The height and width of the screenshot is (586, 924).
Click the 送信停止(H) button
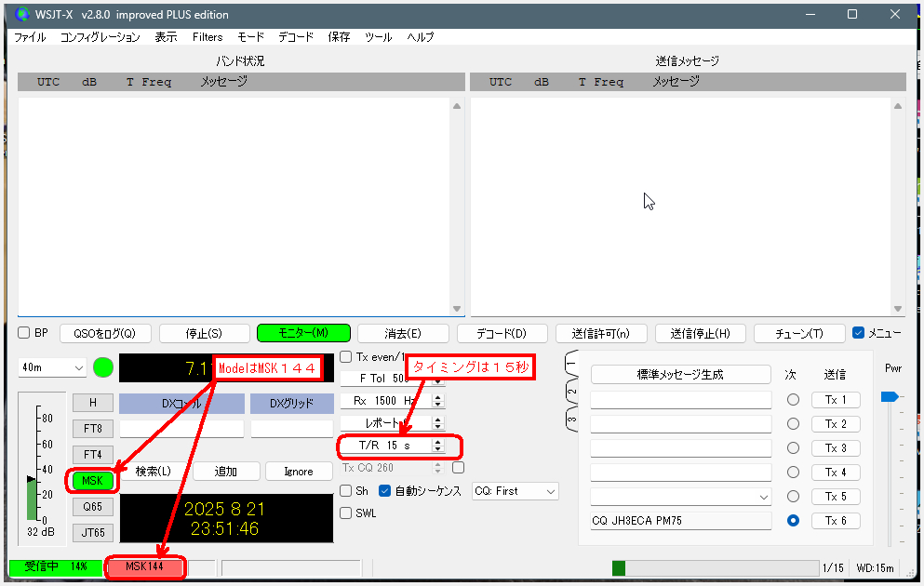[700, 333]
